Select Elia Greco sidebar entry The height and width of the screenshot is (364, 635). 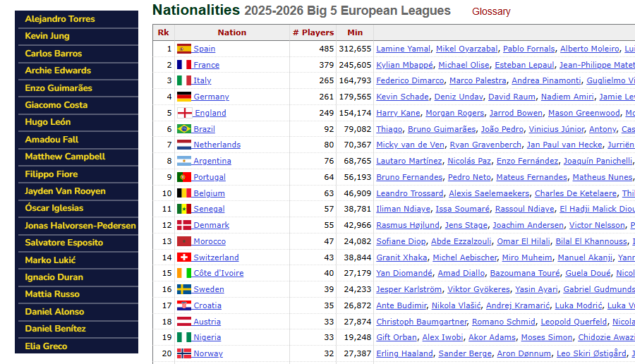pyautogui.click(x=46, y=346)
